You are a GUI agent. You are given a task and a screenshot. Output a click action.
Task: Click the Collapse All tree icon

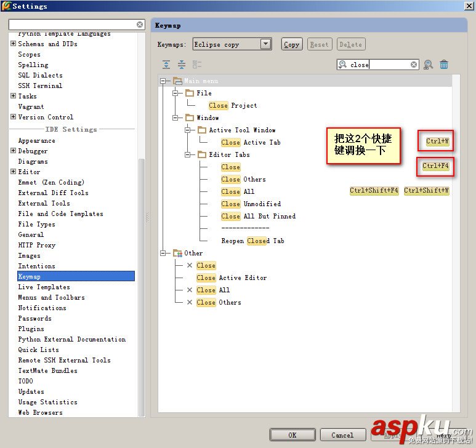(182, 65)
